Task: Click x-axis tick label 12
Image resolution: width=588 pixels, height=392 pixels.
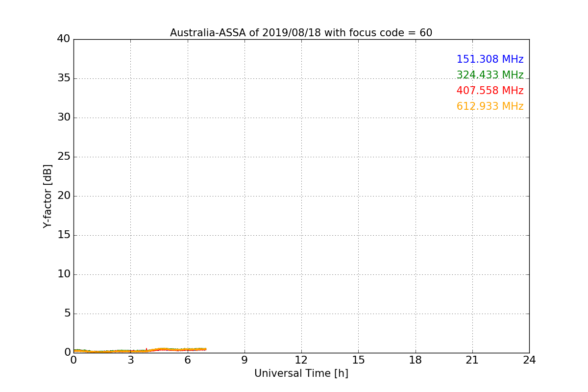Action: pos(301,360)
